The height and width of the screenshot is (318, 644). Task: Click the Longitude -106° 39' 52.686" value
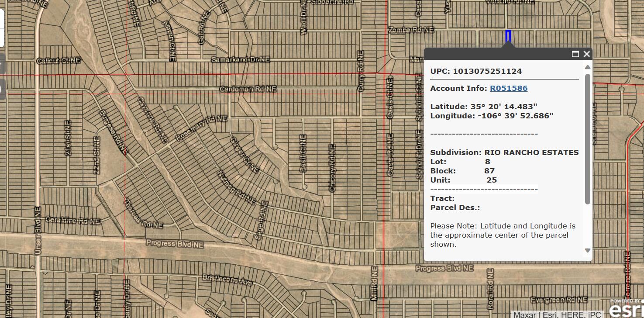[x=492, y=116]
